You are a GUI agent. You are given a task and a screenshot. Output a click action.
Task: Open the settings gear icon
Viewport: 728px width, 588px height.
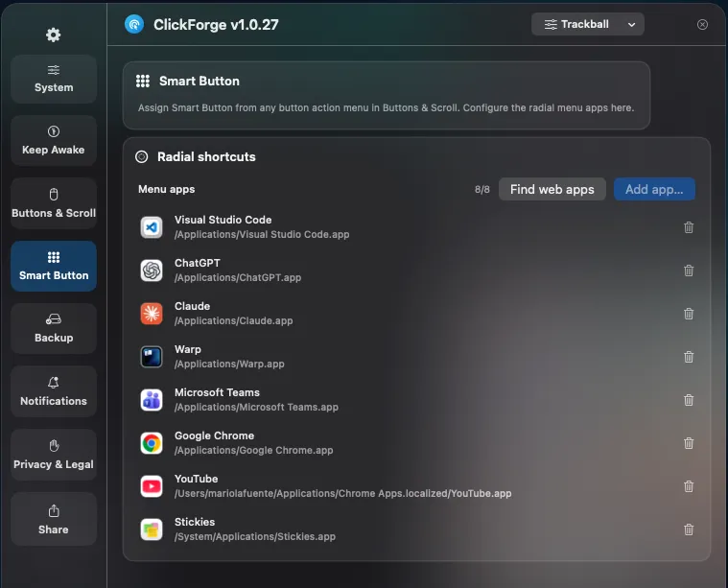coord(54,35)
